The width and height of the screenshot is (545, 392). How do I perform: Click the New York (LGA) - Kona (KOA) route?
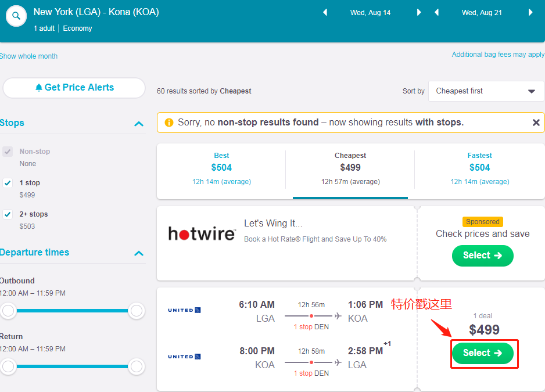[96, 12]
